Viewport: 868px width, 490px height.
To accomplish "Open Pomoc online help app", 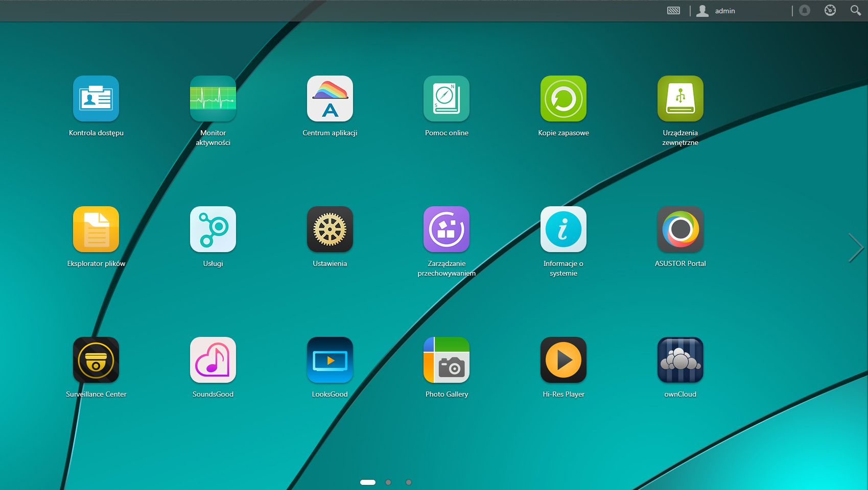I will [447, 99].
